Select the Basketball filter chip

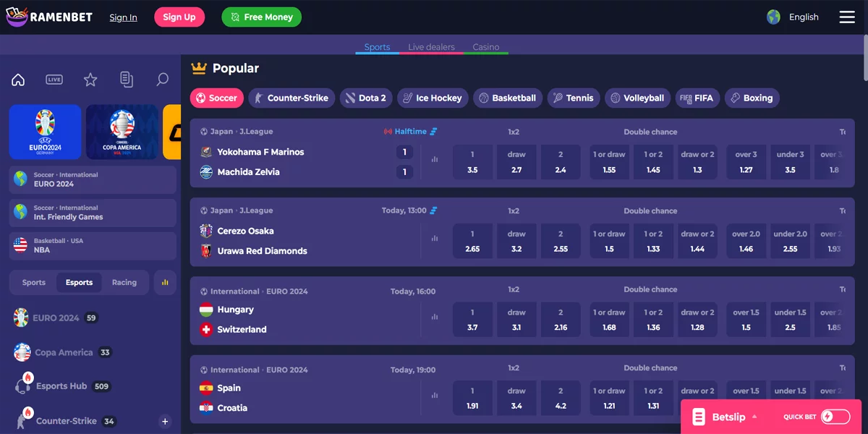point(508,98)
